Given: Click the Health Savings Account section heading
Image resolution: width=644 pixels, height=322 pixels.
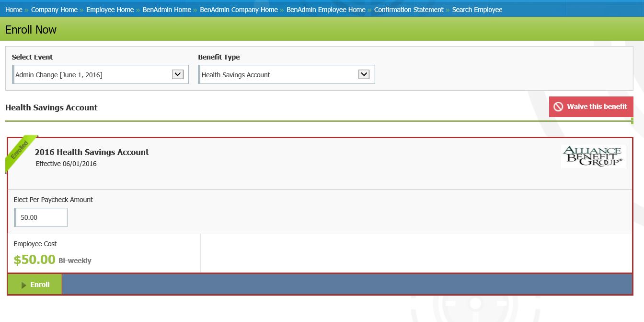Looking at the screenshot, I should 51,107.
